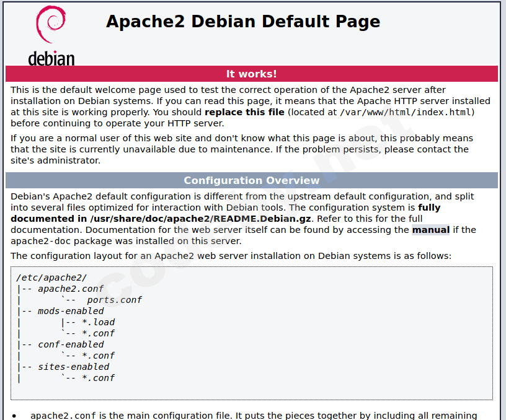This screenshot has height=420, width=506.
Task: Click apache2.conf in the config tree
Action: pos(71,289)
